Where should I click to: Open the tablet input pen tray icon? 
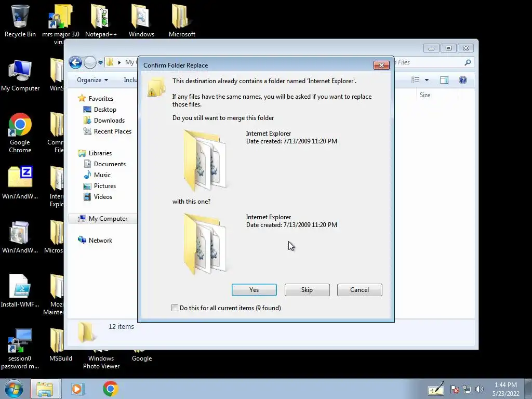(x=436, y=389)
